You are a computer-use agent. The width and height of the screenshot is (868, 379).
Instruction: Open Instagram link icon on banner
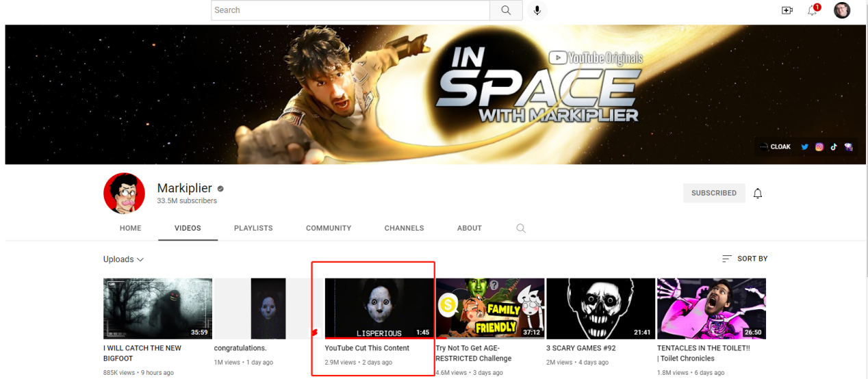pyautogui.click(x=819, y=146)
